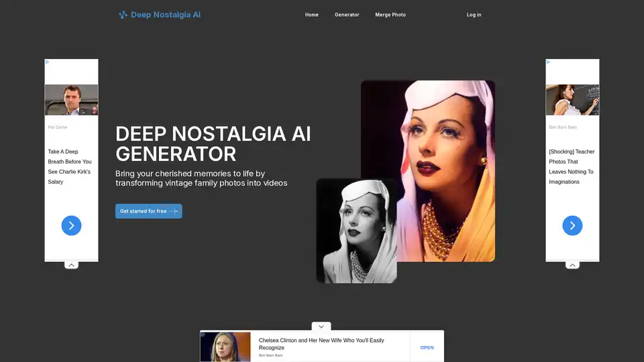
Task: Collapse the left sidebar ad using its chevron
Action: coord(71,265)
